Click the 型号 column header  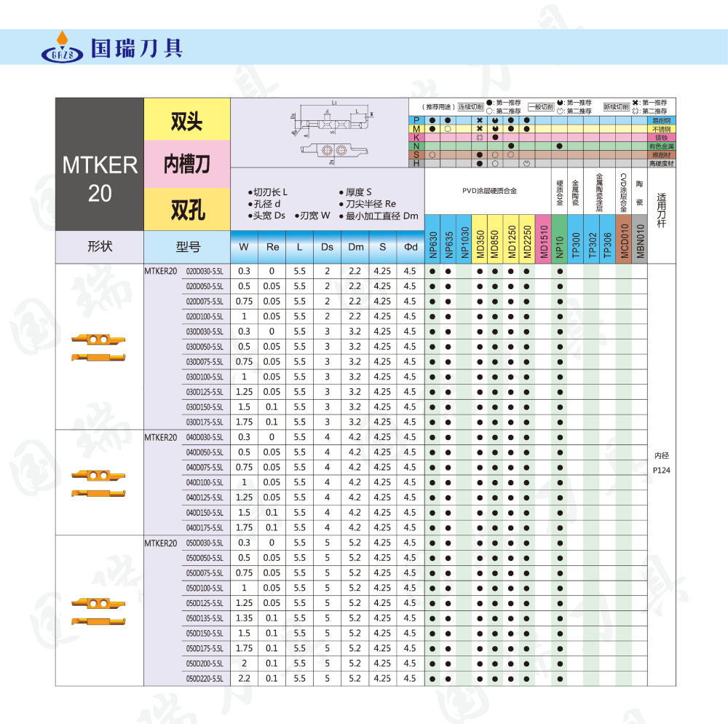coord(187,247)
